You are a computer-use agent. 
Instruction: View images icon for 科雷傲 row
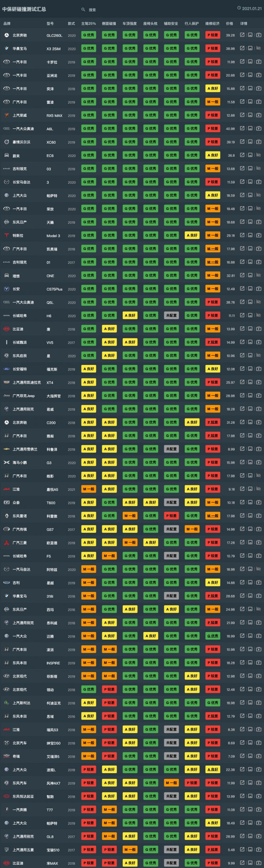click(250, 516)
